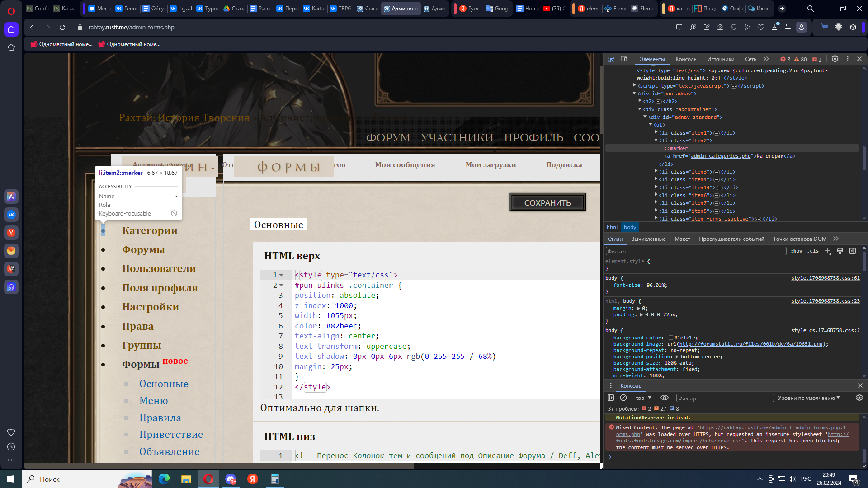Open the "Сеть" DevTools tab

750,59
